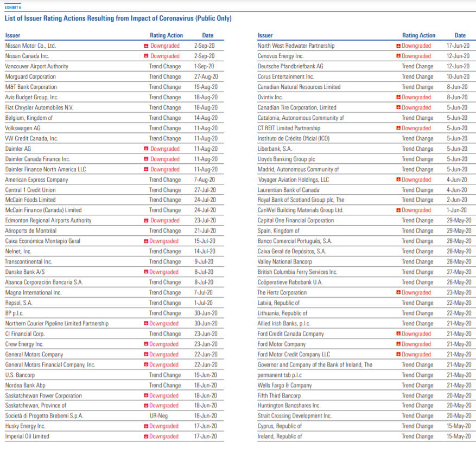Click the 'Aéroports de Montréal' issuer cell
The height and width of the screenshot is (449, 476).
pyautogui.click(x=30, y=231)
